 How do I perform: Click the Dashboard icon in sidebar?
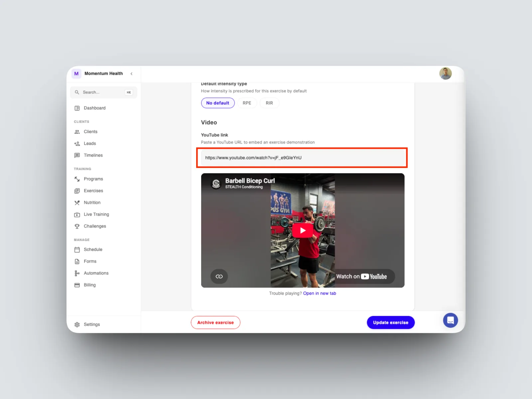click(77, 108)
